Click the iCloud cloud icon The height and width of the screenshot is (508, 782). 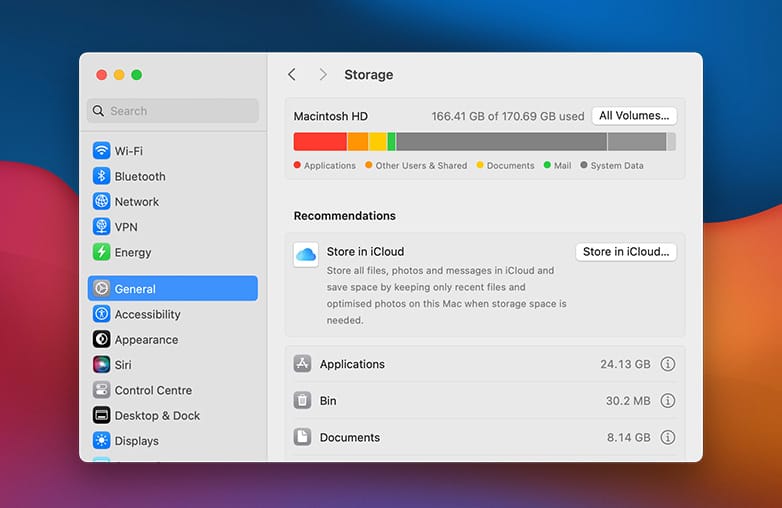306,255
